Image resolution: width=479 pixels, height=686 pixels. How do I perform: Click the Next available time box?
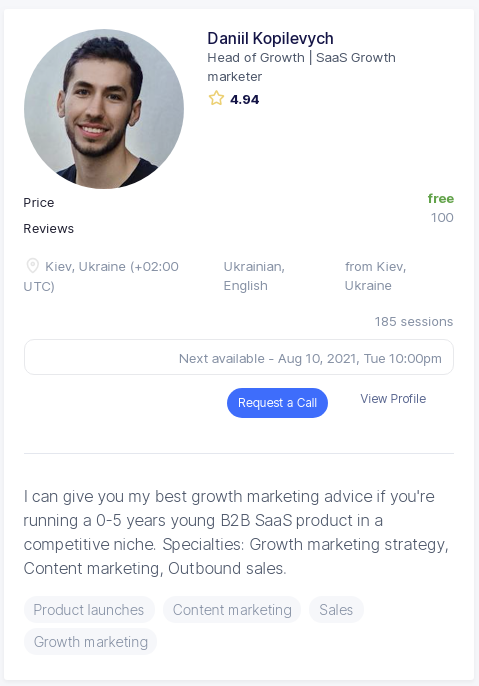click(239, 357)
